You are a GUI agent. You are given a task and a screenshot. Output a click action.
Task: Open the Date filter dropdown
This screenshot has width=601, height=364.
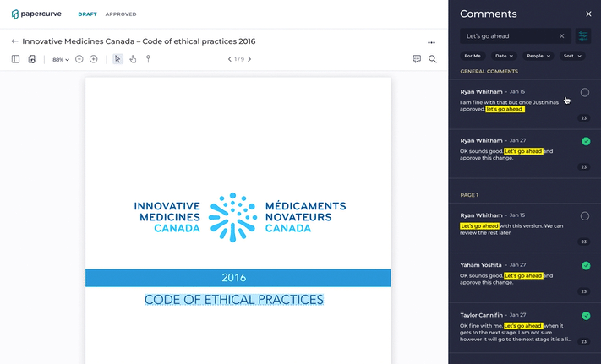pyautogui.click(x=504, y=56)
